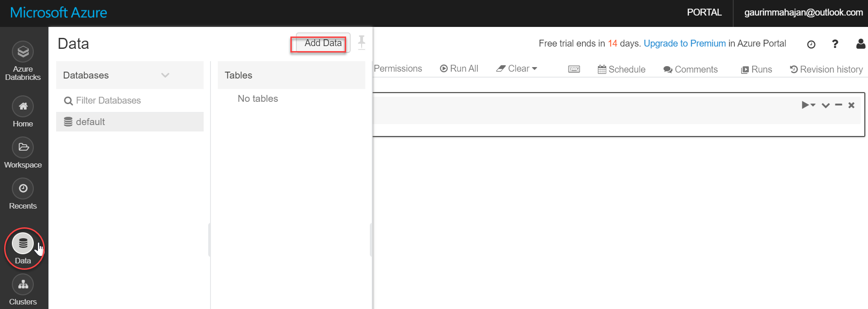Select the default database
The image size is (868, 309).
pyautogui.click(x=130, y=122)
